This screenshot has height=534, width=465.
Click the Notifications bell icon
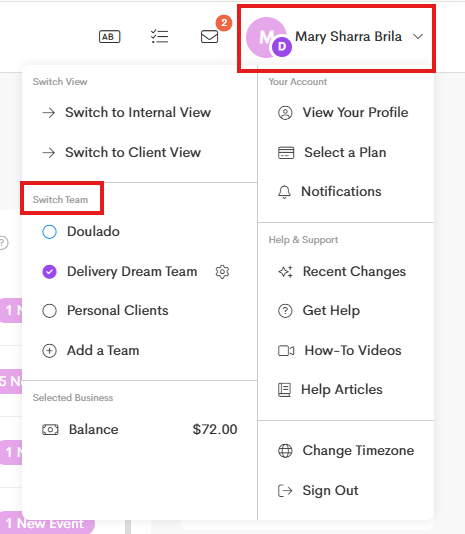tap(284, 192)
